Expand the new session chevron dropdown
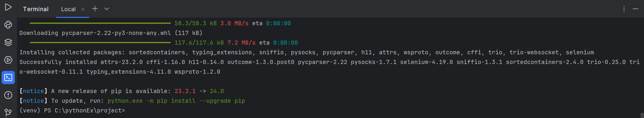The height and width of the screenshot is (118, 644). (107, 9)
